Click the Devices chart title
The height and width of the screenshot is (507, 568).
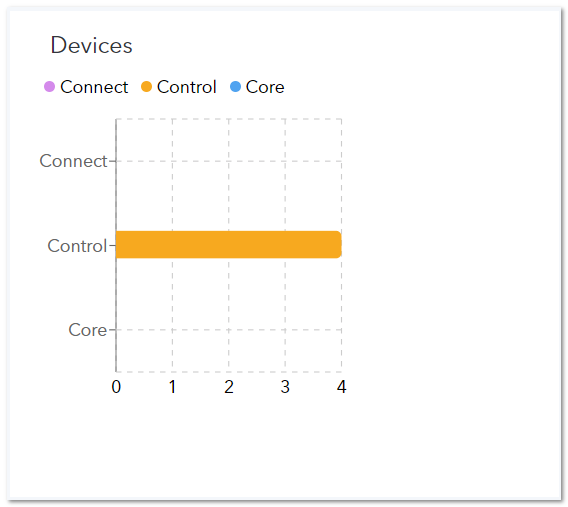[92, 45]
